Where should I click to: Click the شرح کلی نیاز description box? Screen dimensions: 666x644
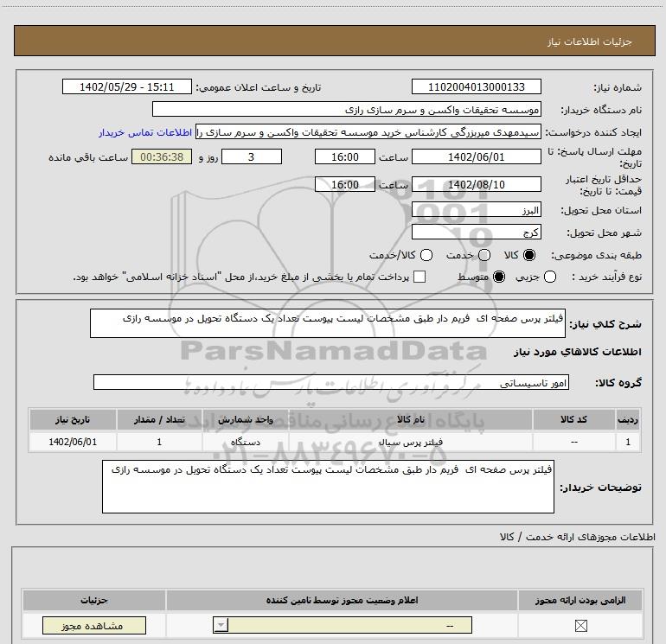coord(328,323)
